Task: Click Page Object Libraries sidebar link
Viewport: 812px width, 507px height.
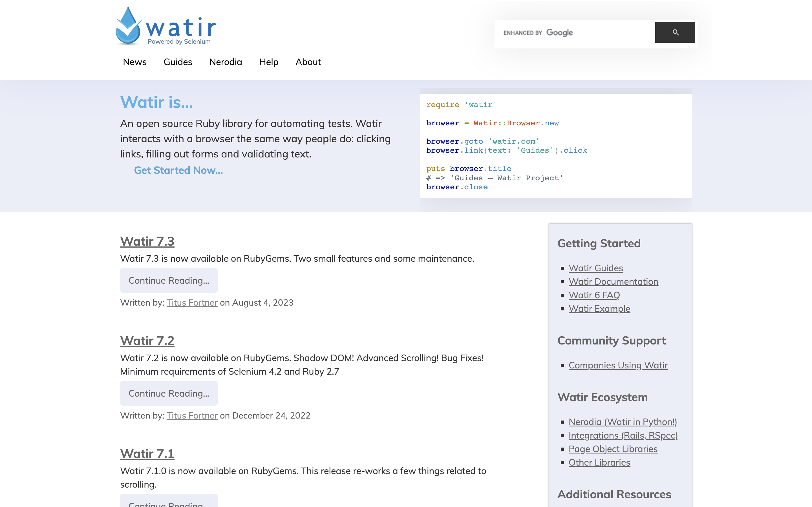Action: pos(613,449)
